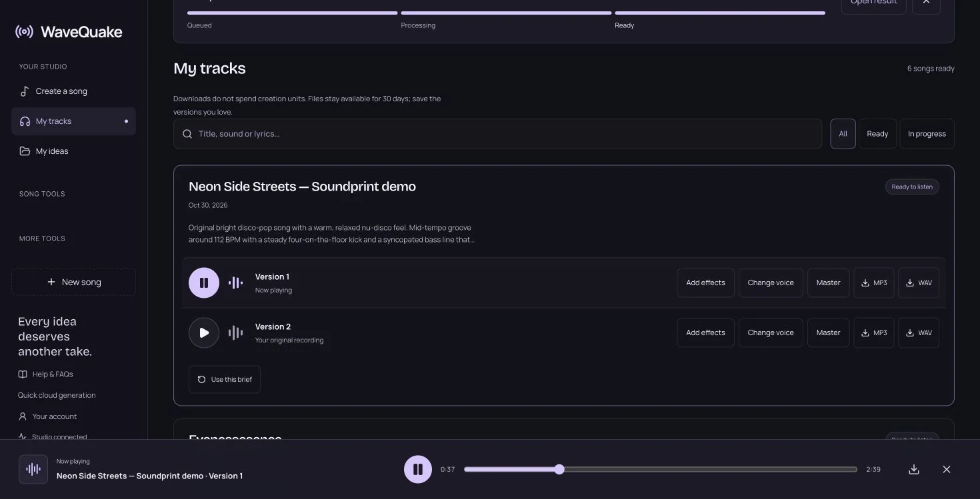
Task: Click the Ready to listen badge
Action: point(912,187)
